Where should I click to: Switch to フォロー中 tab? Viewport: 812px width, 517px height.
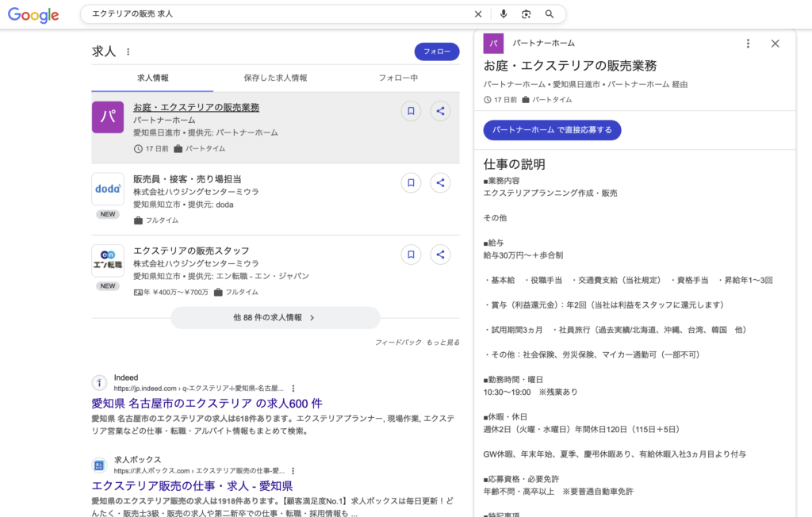coord(398,79)
